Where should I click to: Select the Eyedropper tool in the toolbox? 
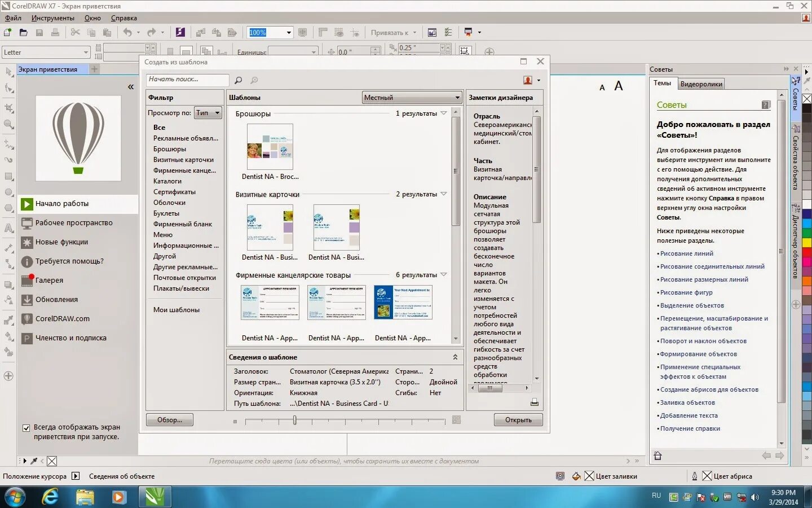tap(8, 320)
